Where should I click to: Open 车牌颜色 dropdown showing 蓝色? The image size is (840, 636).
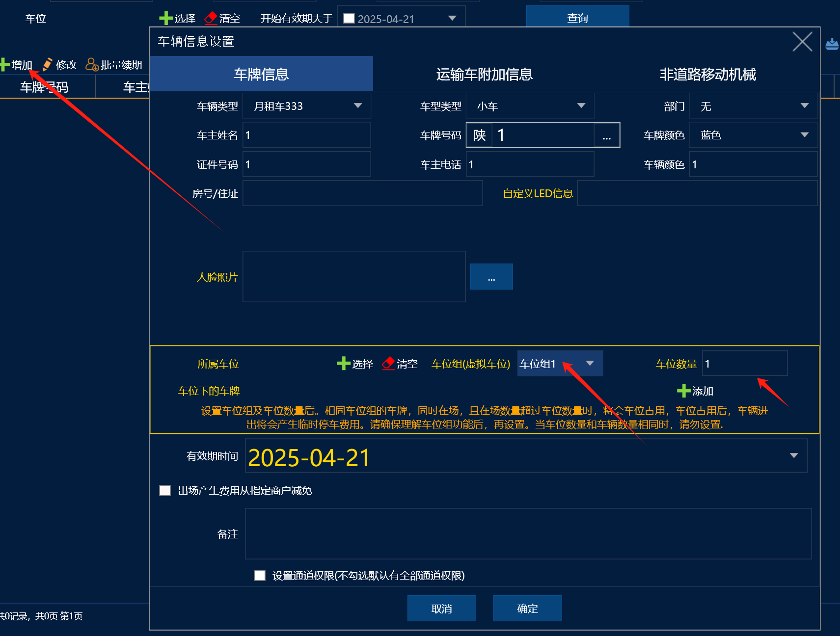pos(753,135)
